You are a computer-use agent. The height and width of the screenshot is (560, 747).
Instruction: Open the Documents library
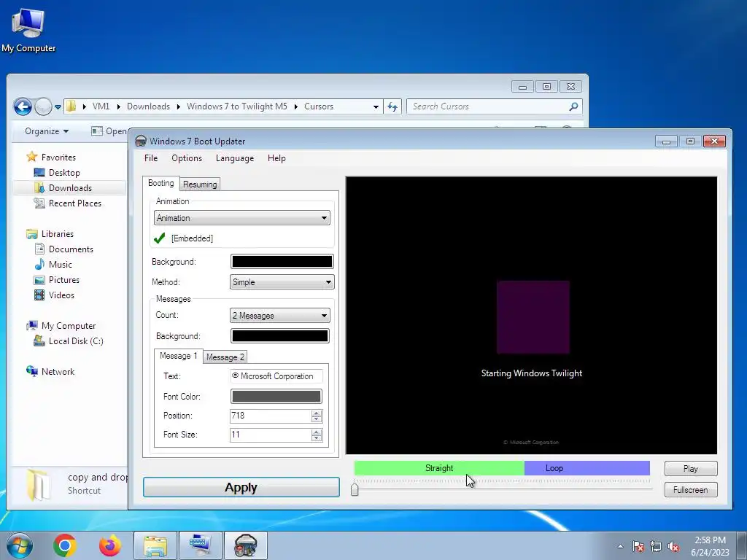[71, 249]
